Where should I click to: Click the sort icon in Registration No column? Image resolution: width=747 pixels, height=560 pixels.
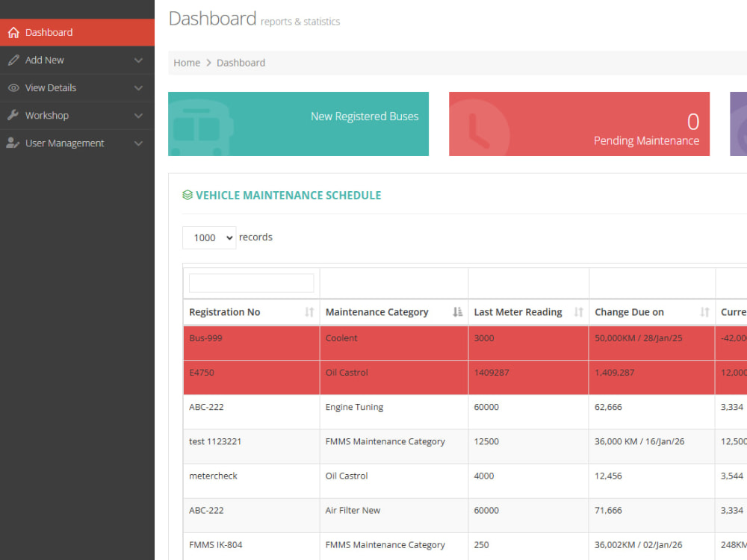click(309, 312)
